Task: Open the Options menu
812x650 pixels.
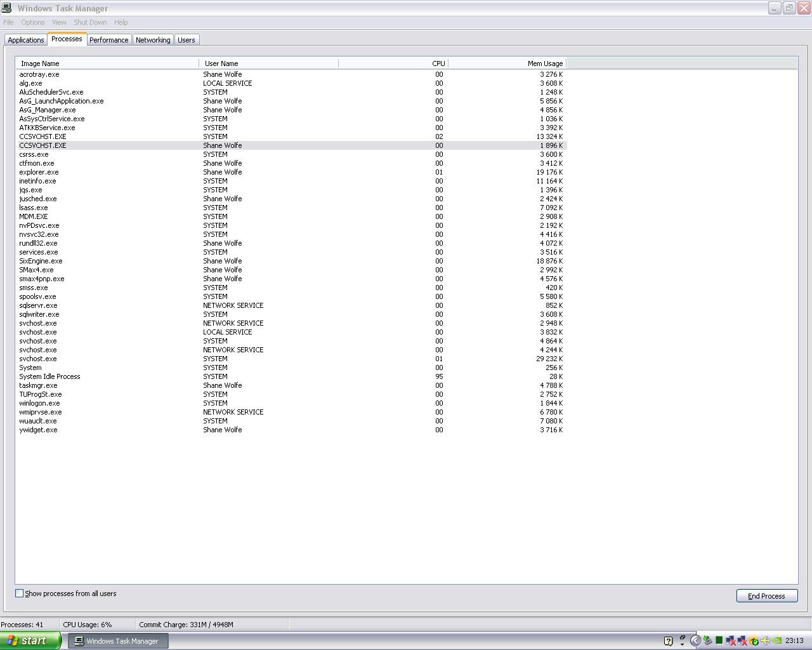Action: pyautogui.click(x=33, y=22)
